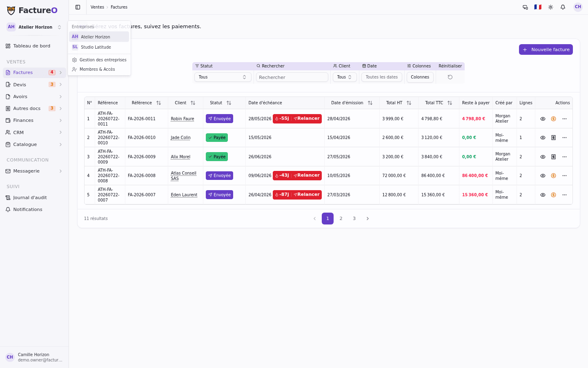Sort by Client column arrows

coord(193,103)
